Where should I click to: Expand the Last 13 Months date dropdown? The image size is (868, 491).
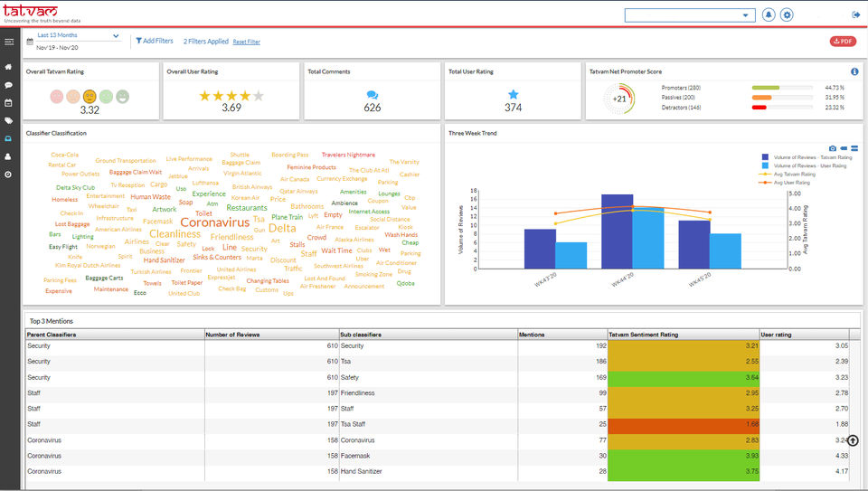click(x=78, y=35)
